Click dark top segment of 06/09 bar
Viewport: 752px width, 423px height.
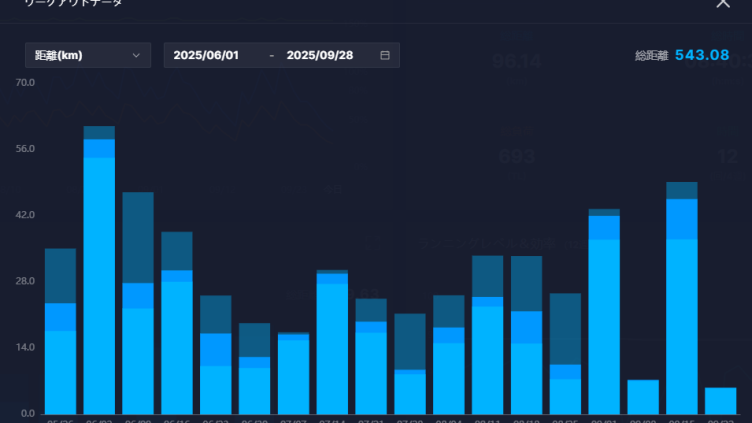138,237
